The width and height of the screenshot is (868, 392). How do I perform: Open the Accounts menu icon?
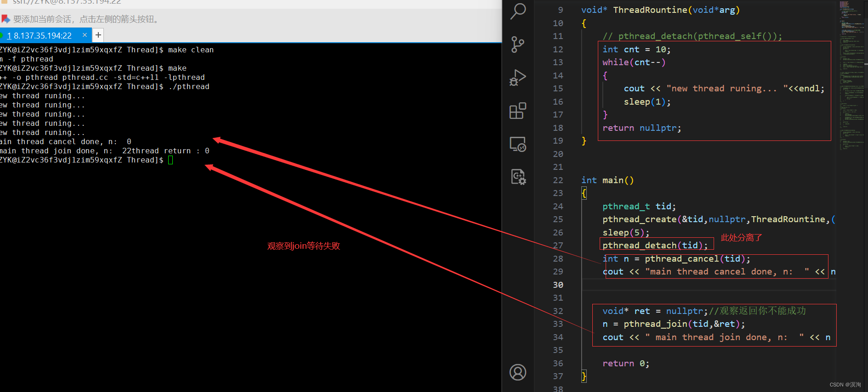[x=518, y=372]
